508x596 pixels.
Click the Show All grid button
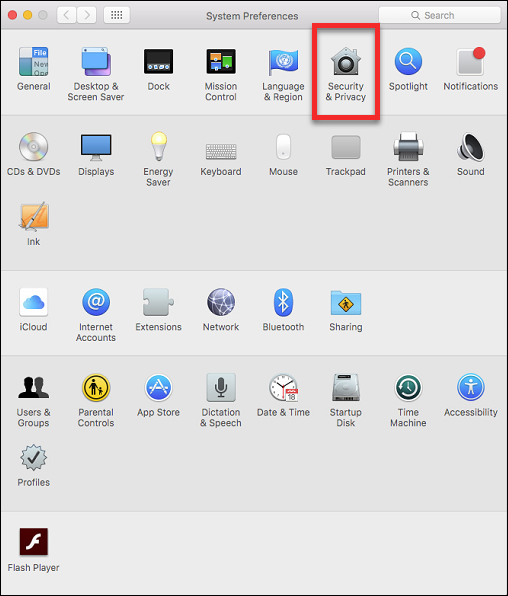coord(117,15)
